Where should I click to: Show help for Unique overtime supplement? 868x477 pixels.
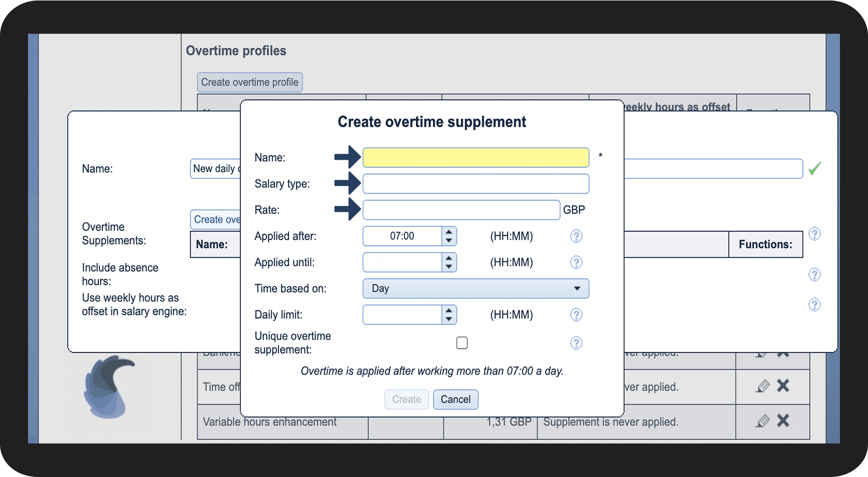(576, 343)
